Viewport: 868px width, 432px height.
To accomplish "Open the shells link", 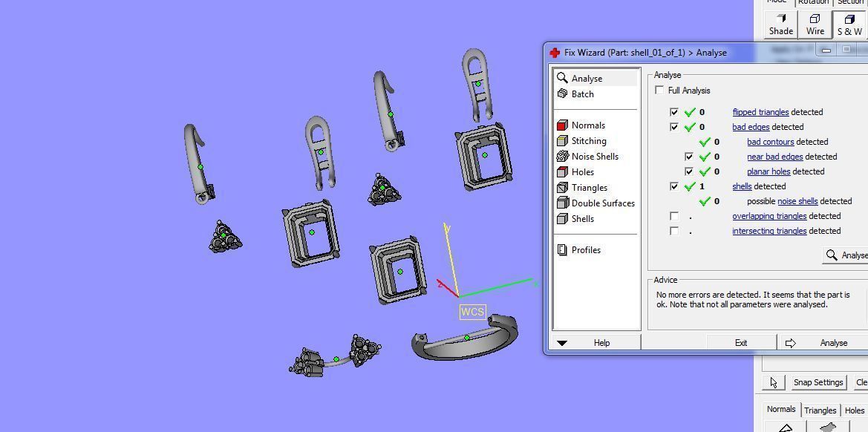I will (x=742, y=186).
